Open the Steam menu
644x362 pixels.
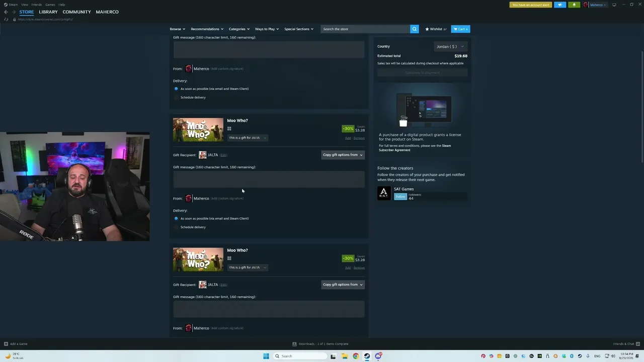tap(12, 5)
